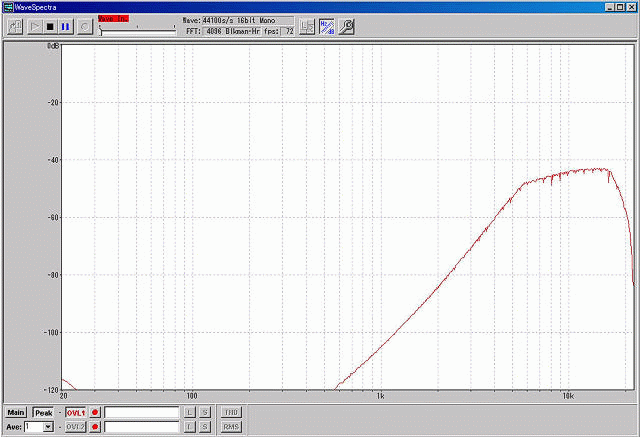640x437 pixels.
Task: Click the OVL2 red record dot
Action: pos(96,427)
